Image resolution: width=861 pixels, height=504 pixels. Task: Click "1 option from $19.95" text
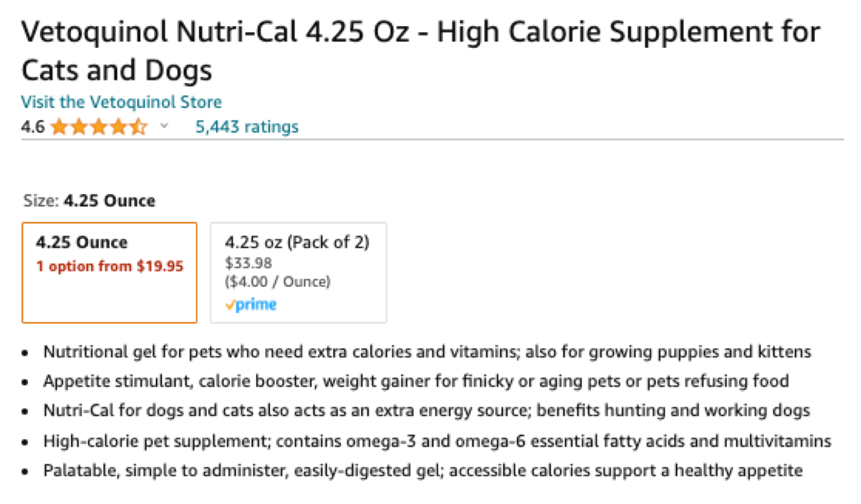(x=109, y=266)
